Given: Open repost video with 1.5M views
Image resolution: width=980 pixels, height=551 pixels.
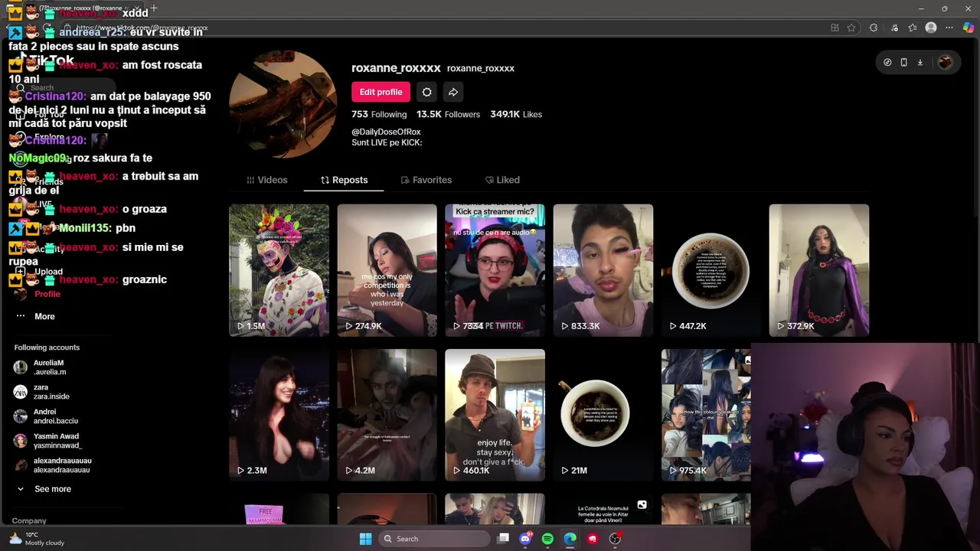Looking at the screenshot, I should click(279, 270).
